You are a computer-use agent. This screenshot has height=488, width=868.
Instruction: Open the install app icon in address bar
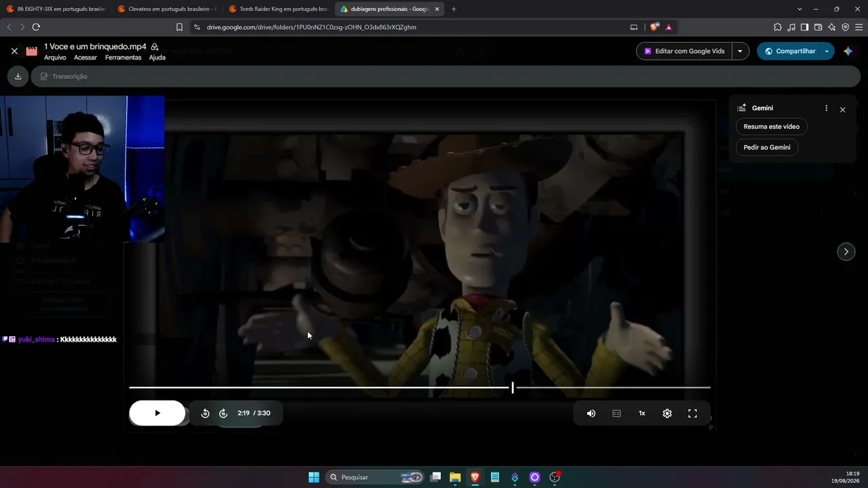pos(634,27)
